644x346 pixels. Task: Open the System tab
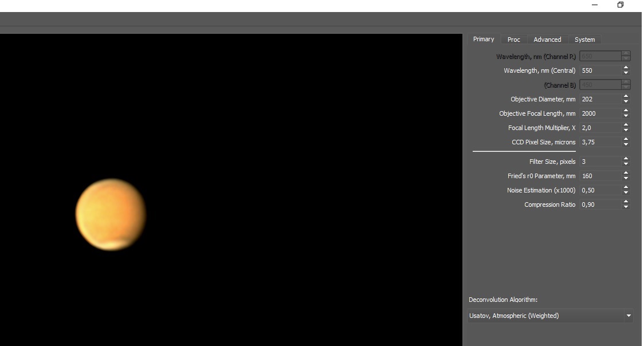(x=584, y=40)
